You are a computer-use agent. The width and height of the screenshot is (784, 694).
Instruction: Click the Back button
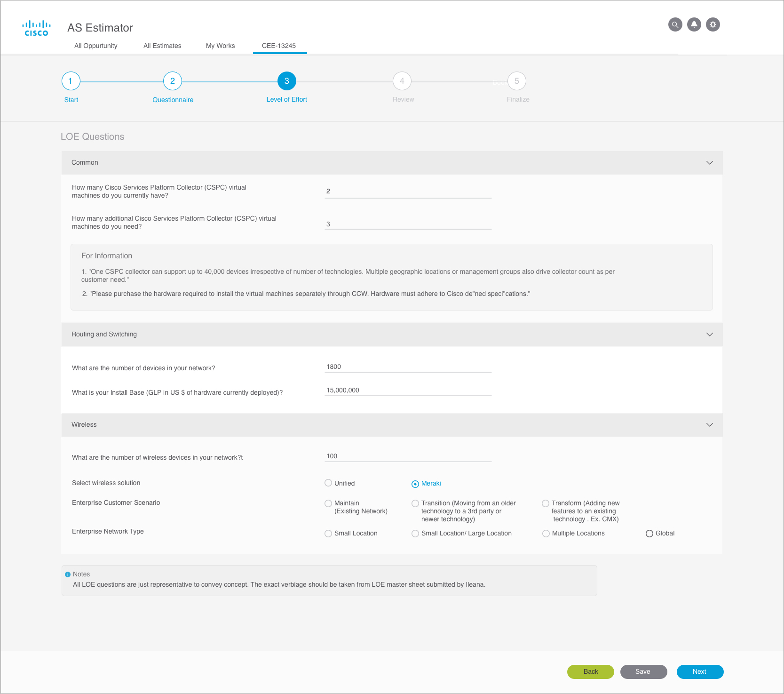[591, 672]
